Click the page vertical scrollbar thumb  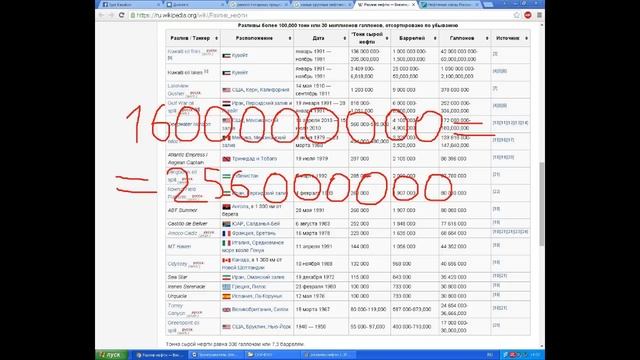pyautogui.click(x=542, y=204)
